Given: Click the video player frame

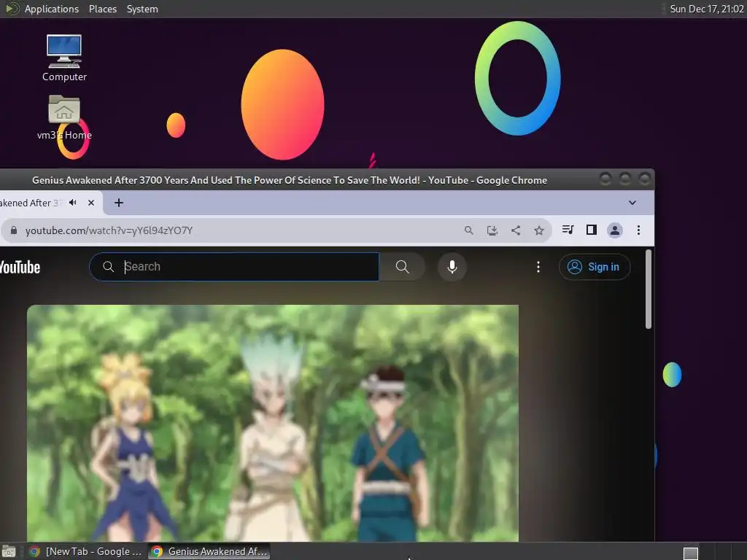Looking at the screenshot, I should point(273,423).
